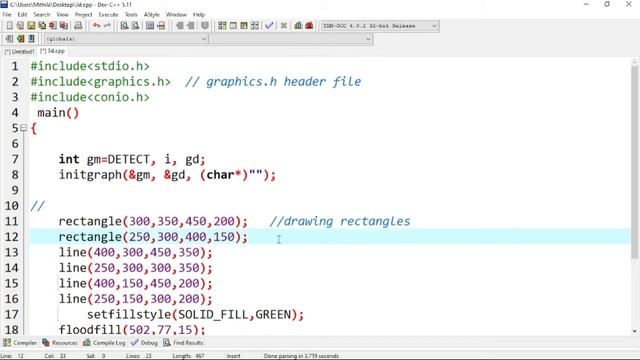640x360 pixels.
Task: Click the '//drawing rectangles' comment
Action: 340,221
